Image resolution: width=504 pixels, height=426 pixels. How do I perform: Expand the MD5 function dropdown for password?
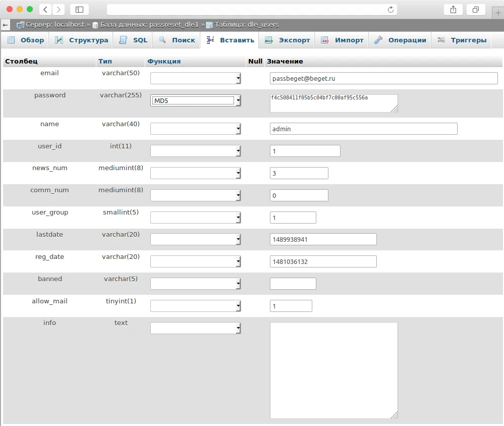point(196,100)
